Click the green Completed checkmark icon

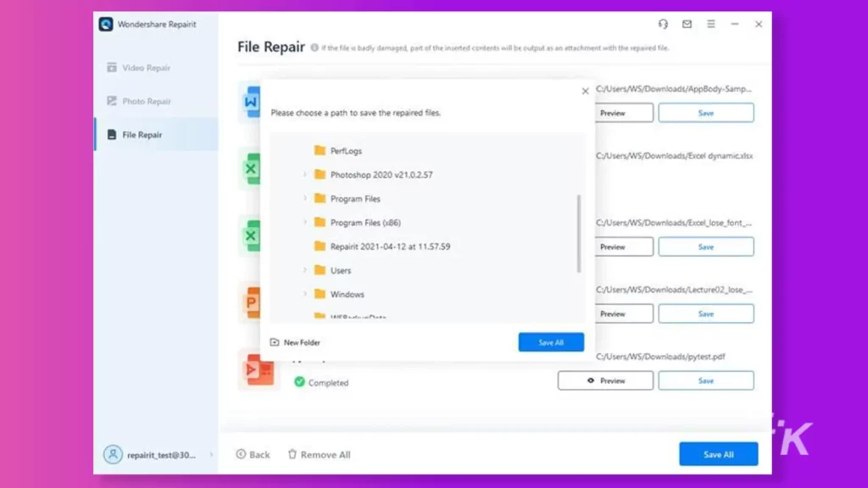299,382
